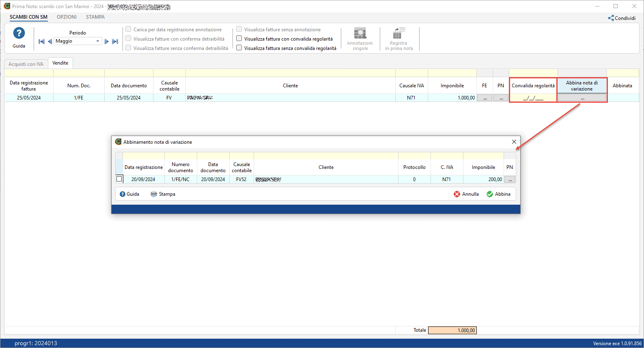Viewport: 644px width, 348px height.
Task: Open the Guida help icon in toolbar
Action: pos(19,33)
